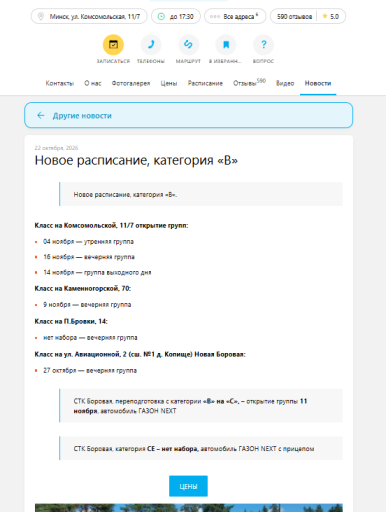
Task: Click the heading Класс на П.Бровки, 14
Action: [x=71, y=321]
